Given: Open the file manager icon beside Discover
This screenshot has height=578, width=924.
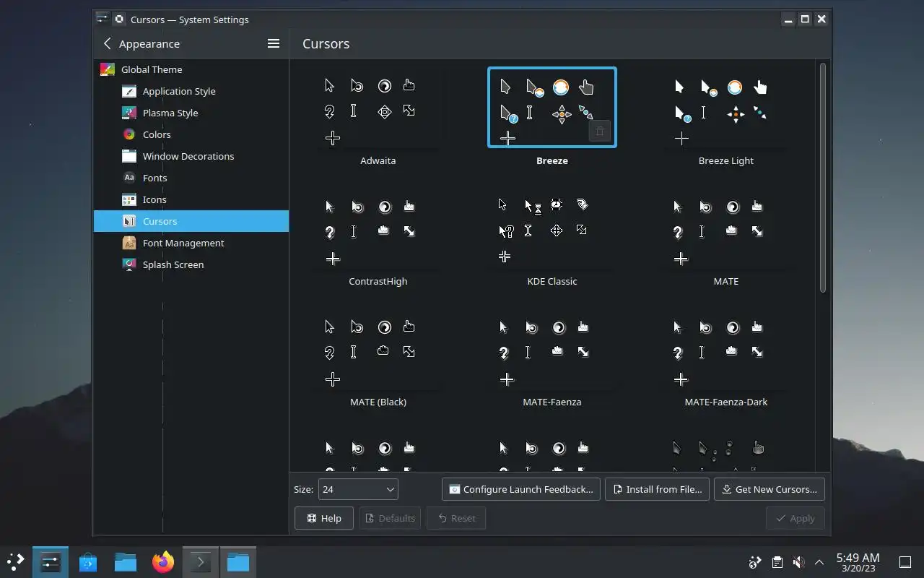Looking at the screenshot, I should click(126, 561).
